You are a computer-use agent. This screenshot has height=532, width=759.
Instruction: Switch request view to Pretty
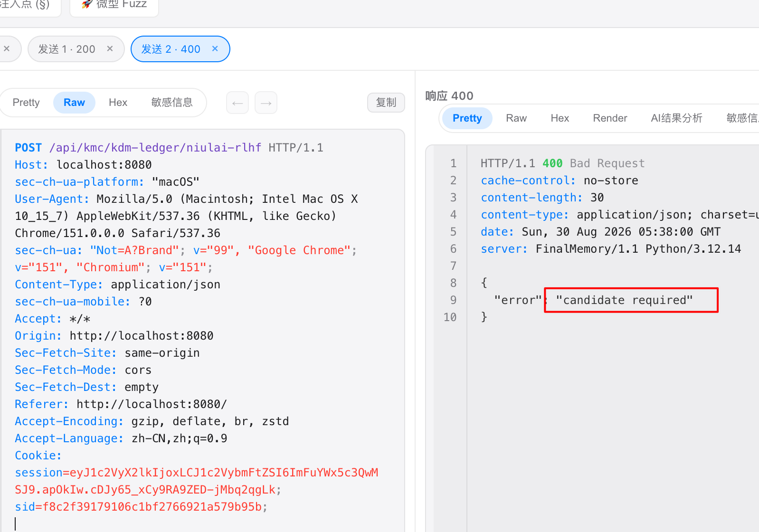click(x=26, y=103)
